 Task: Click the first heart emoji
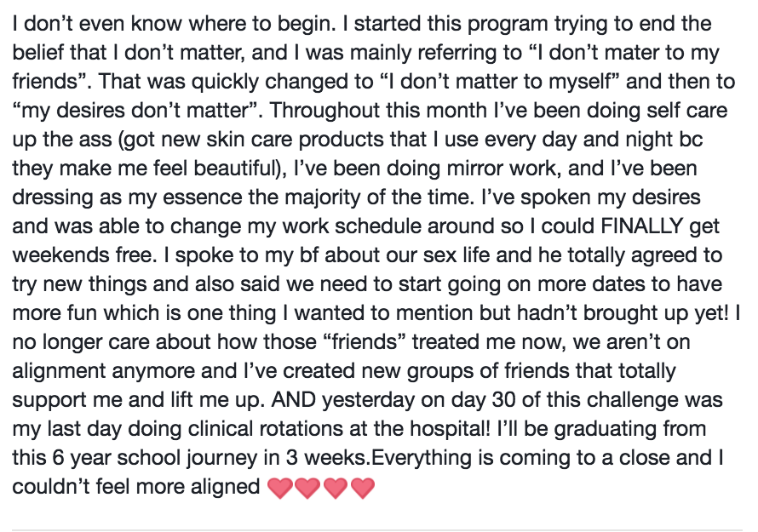[280, 489]
